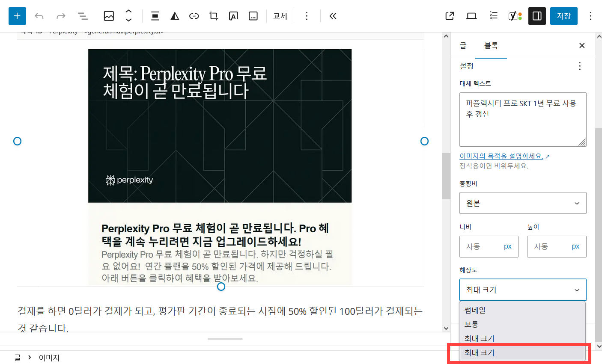The width and height of the screenshot is (602, 364).
Task: Click the image block type icon
Action: pyautogui.click(x=109, y=16)
